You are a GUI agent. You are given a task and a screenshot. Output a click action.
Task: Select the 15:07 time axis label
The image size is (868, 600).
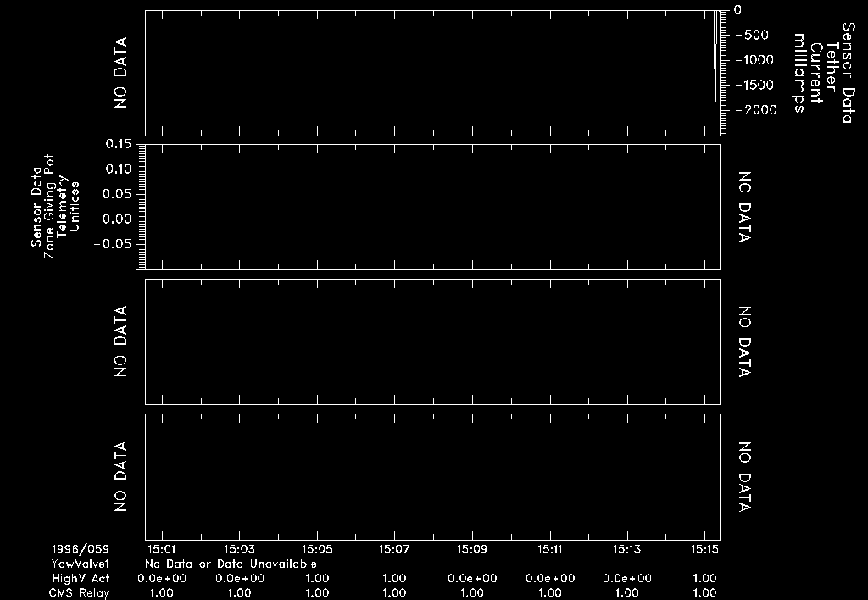click(x=394, y=549)
